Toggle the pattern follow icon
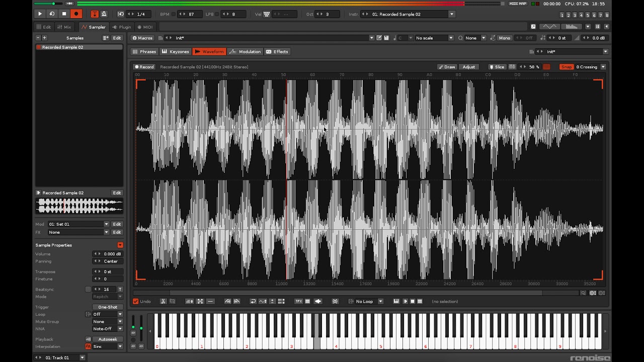 click(x=95, y=14)
